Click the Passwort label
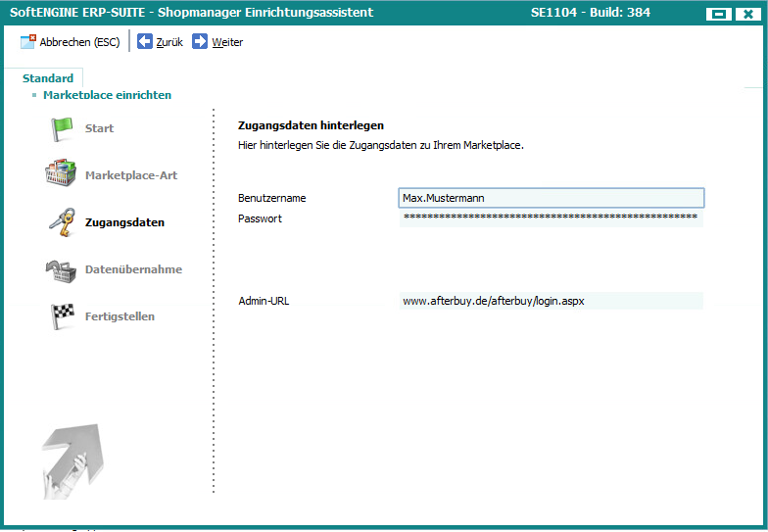Image resolution: width=768 pixels, height=532 pixels. click(x=261, y=218)
